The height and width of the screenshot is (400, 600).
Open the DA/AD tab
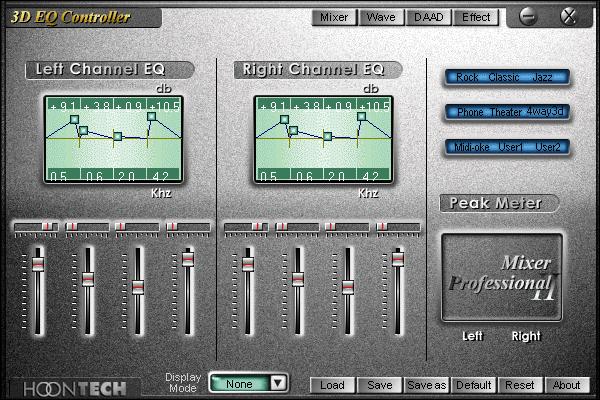tap(429, 18)
